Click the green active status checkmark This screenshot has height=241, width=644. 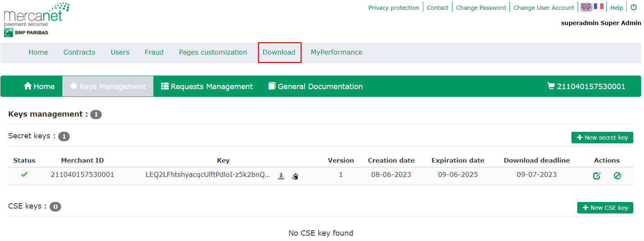[x=25, y=174]
